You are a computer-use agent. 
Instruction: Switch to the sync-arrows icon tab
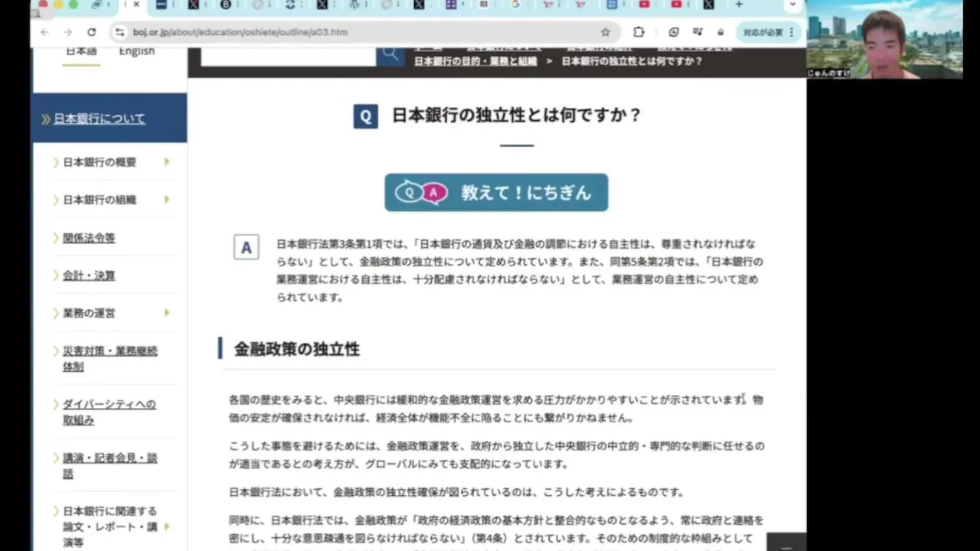(x=290, y=5)
